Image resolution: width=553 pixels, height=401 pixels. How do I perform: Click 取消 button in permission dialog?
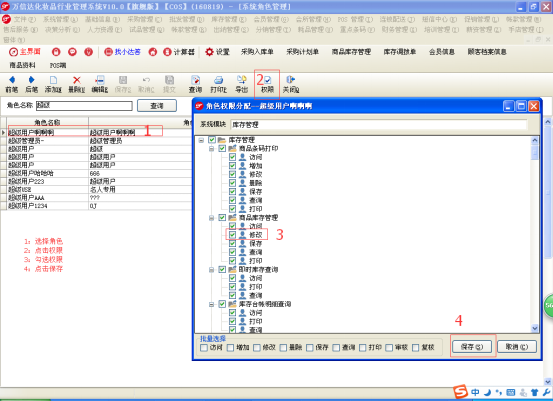pyautogui.click(x=517, y=347)
